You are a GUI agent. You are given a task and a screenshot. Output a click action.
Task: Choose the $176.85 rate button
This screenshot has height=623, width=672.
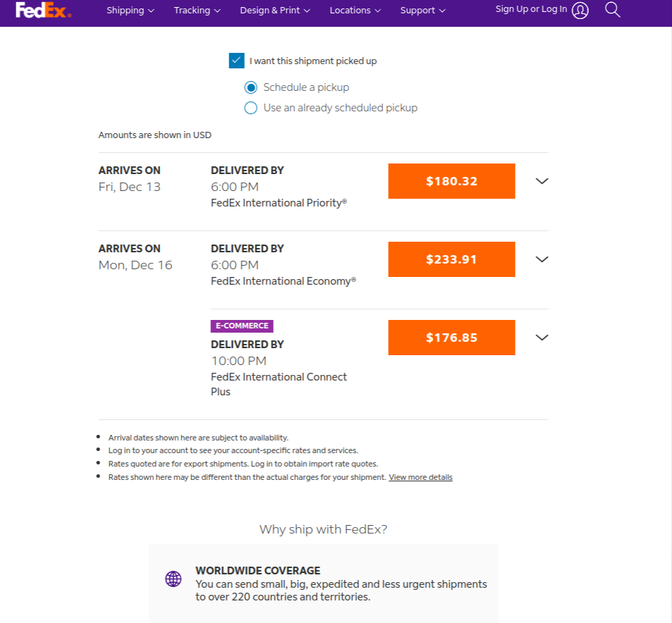[451, 338]
